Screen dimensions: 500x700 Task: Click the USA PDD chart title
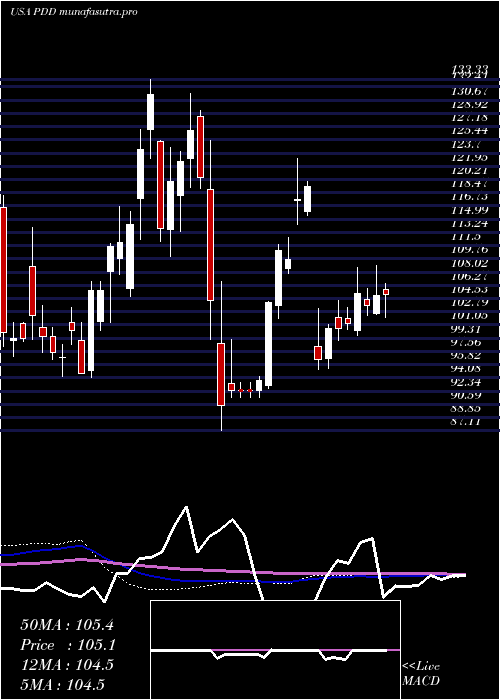click(73, 12)
